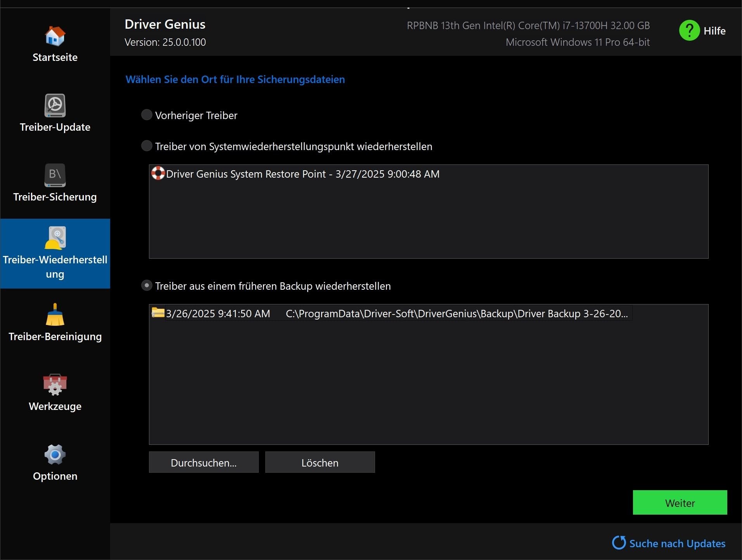Select the Driver Genius System Restore Point entry
742x560 pixels.
[303, 174]
